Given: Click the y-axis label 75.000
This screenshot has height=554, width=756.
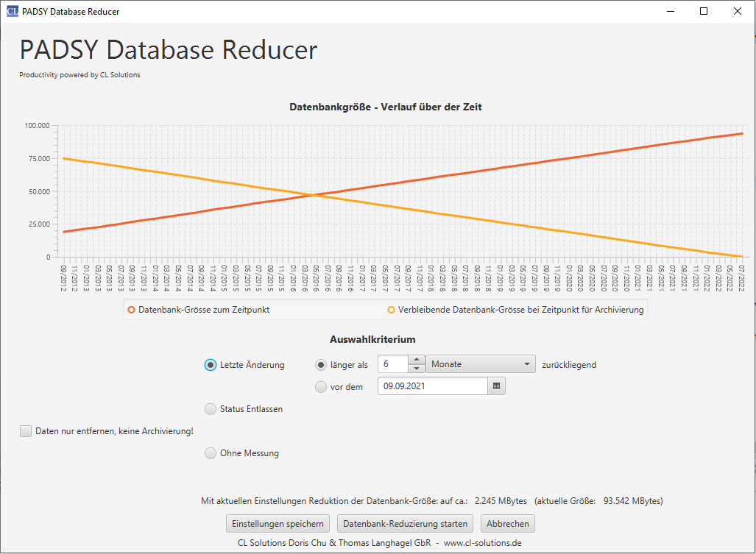Looking at the screenshot, I should tap(39, 158).
